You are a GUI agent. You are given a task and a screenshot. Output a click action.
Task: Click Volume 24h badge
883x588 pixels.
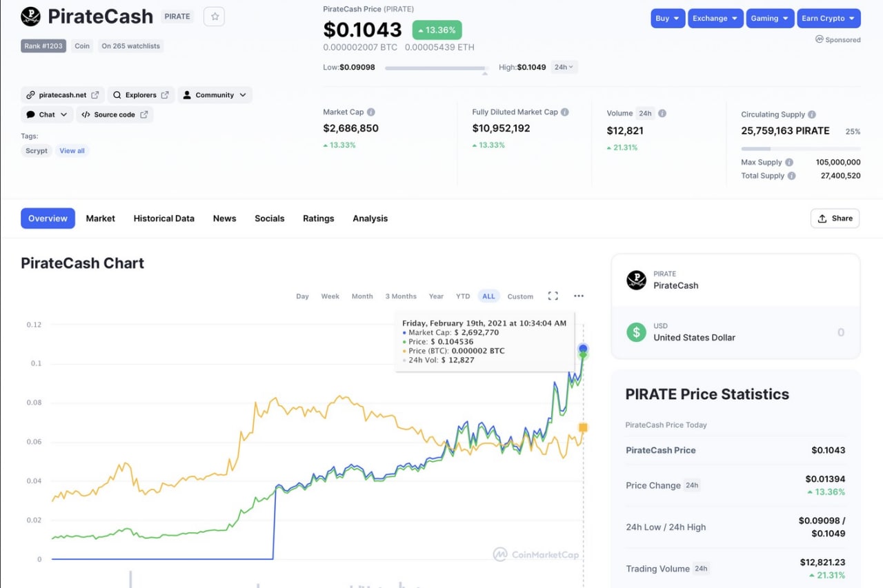coord(645,113)
